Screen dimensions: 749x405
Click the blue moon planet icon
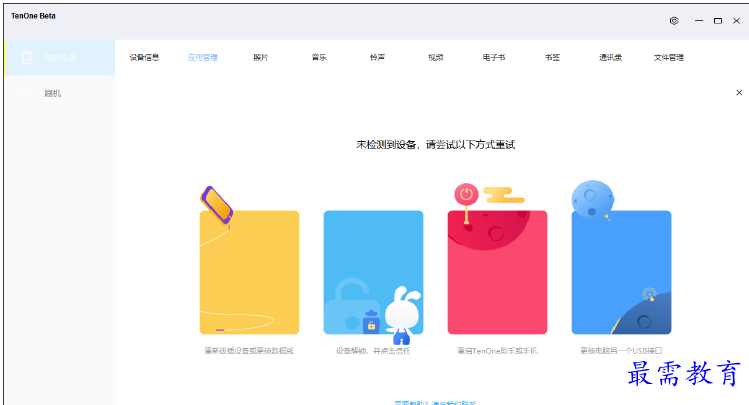coord(593,199)
